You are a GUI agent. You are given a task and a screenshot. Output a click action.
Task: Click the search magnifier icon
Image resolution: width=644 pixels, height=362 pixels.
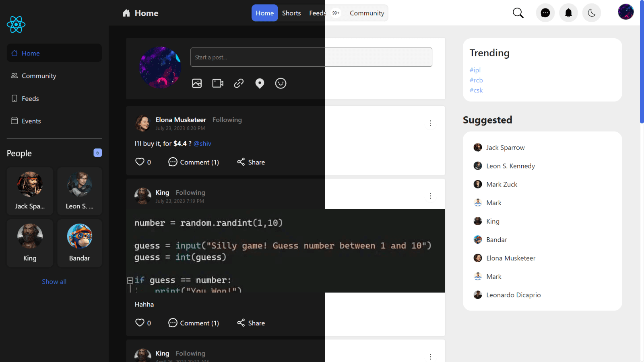(518, 13)
